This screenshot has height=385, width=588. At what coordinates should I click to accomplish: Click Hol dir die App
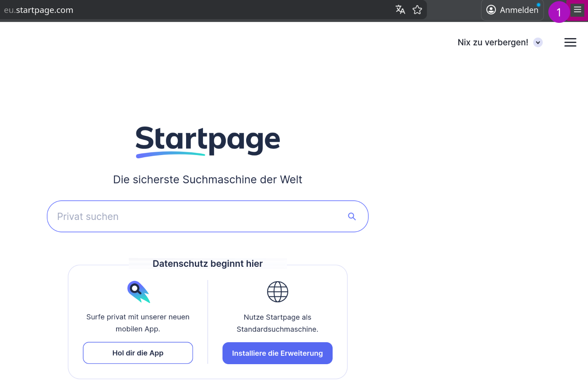pyautogui.click(x=138, y=353)
